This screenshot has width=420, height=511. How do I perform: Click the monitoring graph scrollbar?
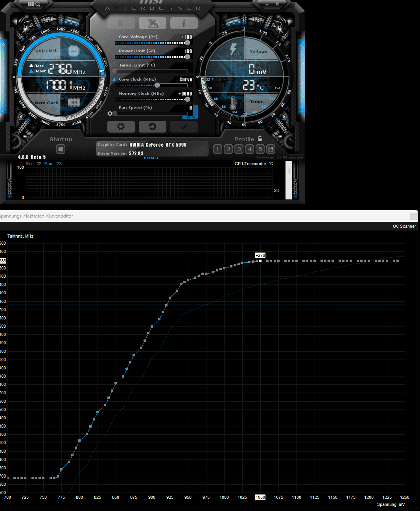[x=289, y=180]
